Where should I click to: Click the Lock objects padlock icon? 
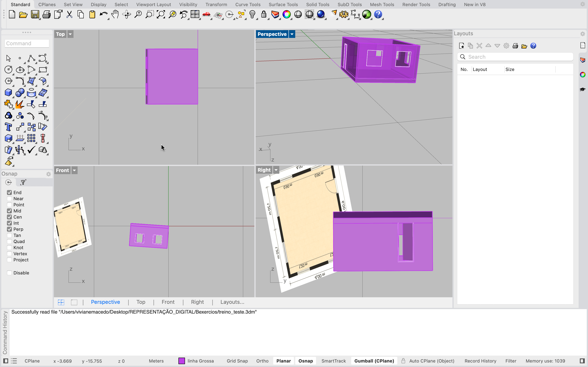[264, 14]
